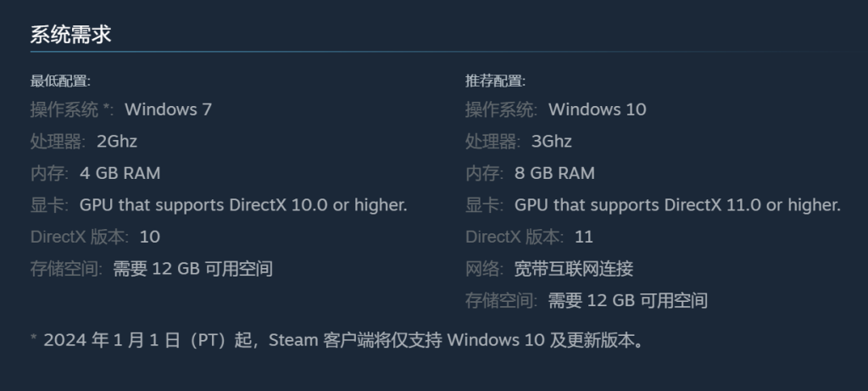
Task: Click the 显卡 label in minimum column
Action: (48, 205)
